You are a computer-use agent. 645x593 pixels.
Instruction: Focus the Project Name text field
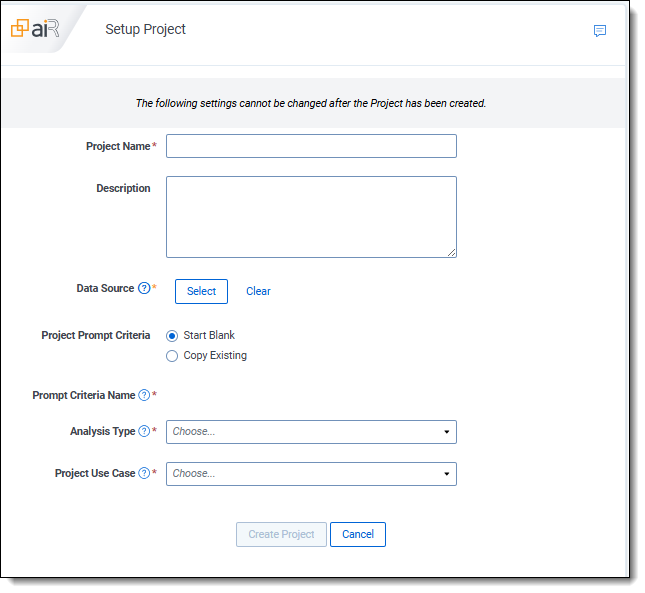pyautogui.click(x=311, y=146)
